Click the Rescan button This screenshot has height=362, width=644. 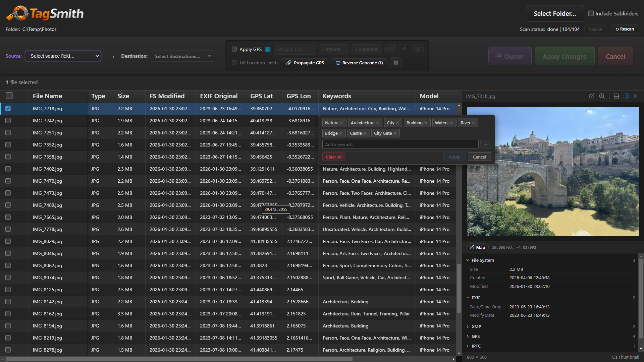625,29
